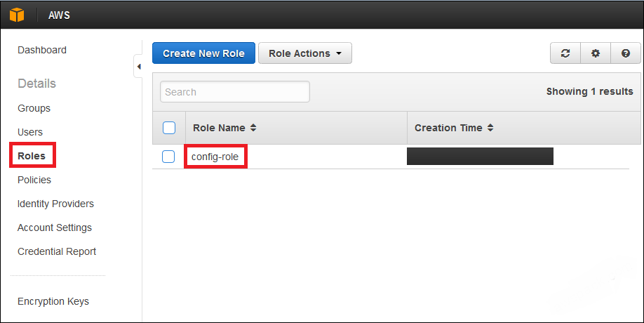Click the Create New Role button
644x323 pixels.
click(203, 53)
